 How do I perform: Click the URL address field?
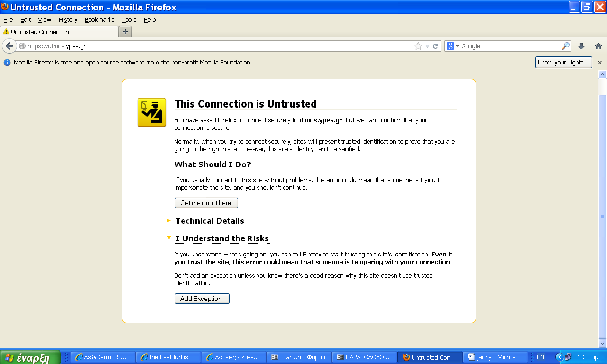pyautogui.click(x=220, y=46)
